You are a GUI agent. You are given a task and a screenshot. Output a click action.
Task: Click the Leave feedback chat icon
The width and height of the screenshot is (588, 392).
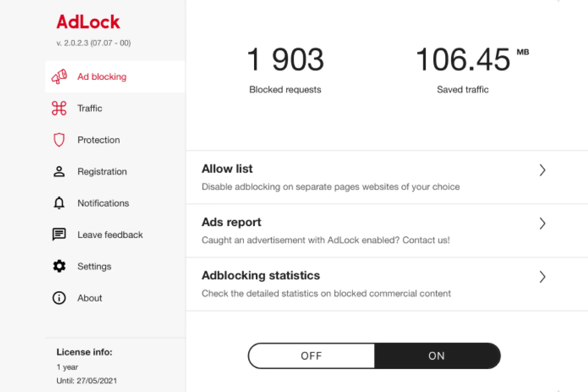click(x=59, y=234)
